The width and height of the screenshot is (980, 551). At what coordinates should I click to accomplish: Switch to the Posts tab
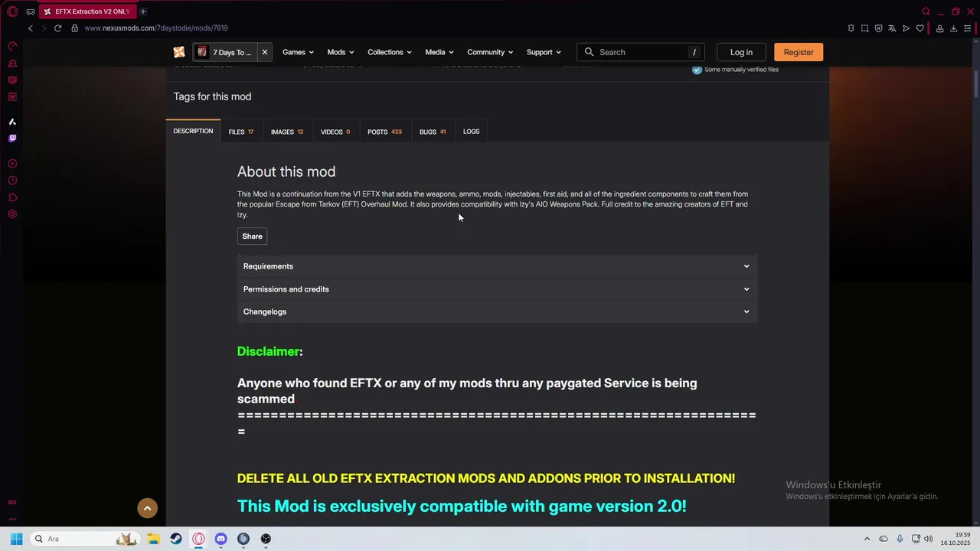pos(384,132)
